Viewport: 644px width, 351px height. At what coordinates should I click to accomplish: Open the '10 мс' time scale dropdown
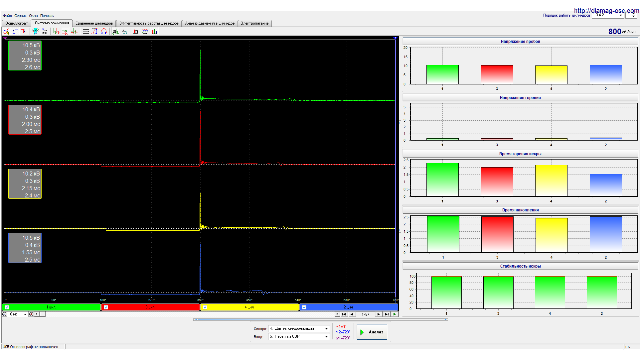pos(25,314)
